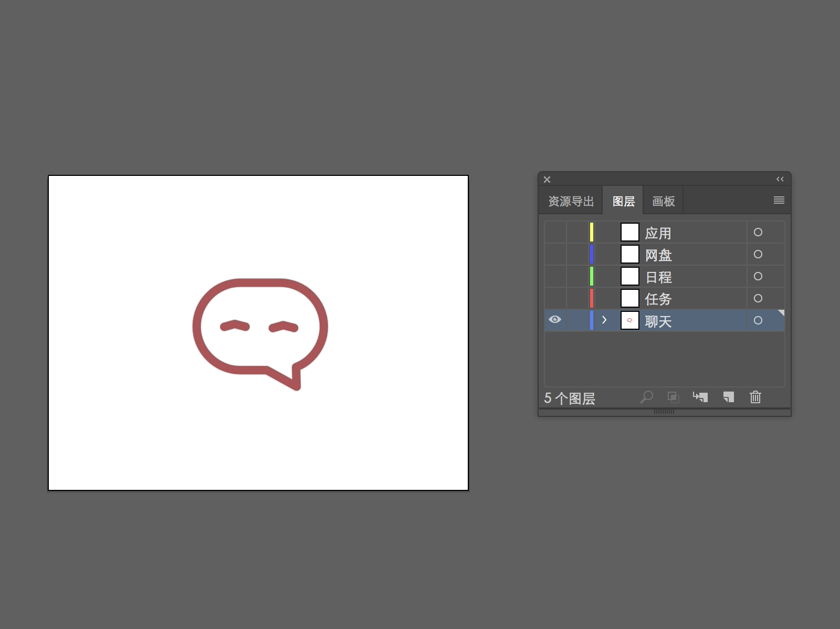Image resolution: width=840 pixels, height=629 pixels.
Task: Toggle lock for the 应用 layer
Action: [x=577, y=232]
